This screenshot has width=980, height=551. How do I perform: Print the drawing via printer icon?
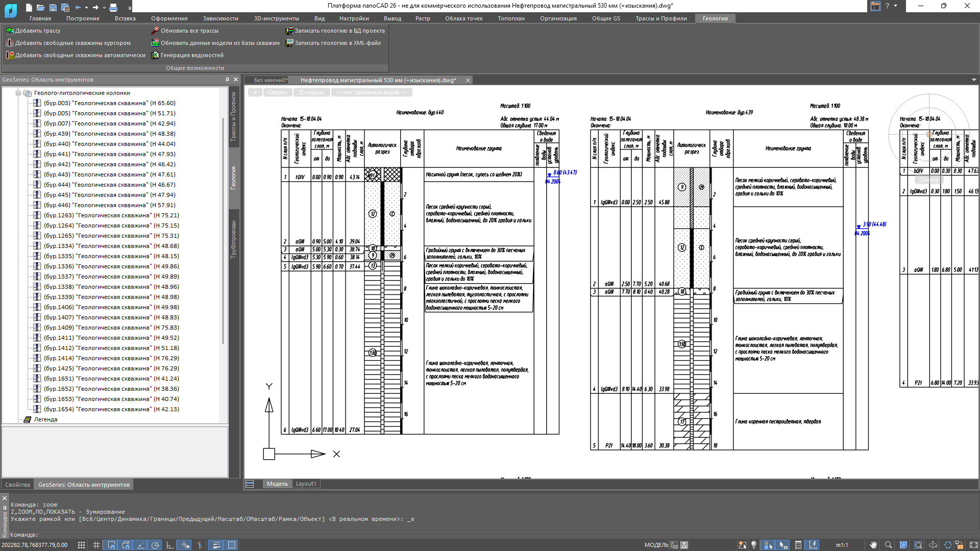pos(113,7)
